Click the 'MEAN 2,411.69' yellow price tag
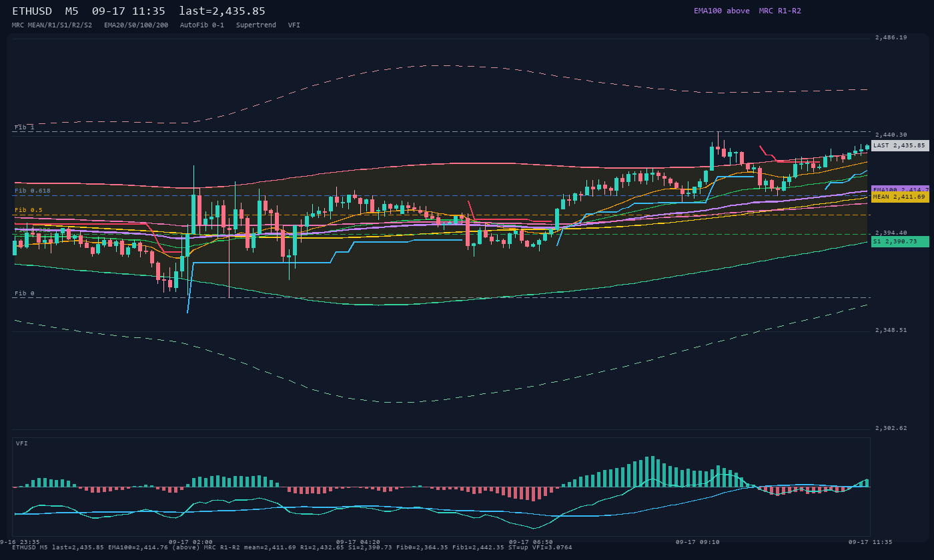 [x=900, y=197]
